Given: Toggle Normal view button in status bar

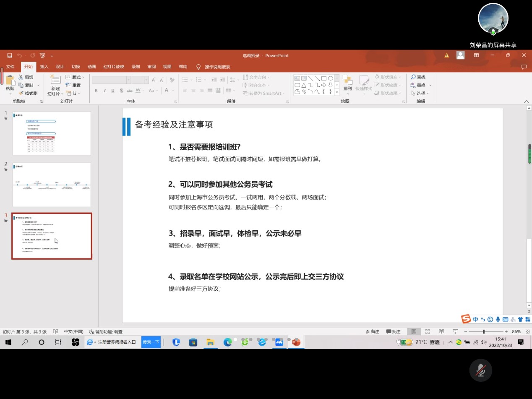Looking at the screenshot, I should point(414,331).
